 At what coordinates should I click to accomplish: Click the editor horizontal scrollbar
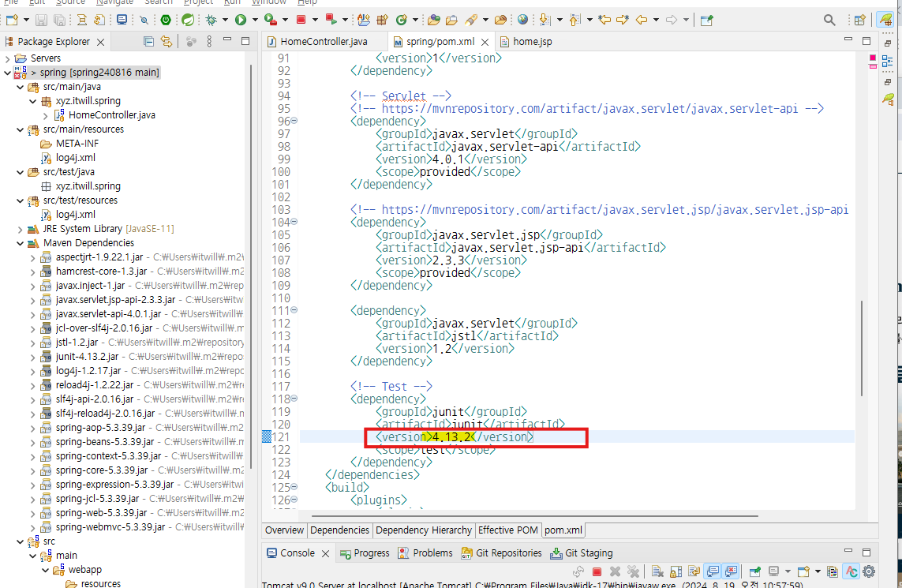pyautogui.click(x=535, y=516)
